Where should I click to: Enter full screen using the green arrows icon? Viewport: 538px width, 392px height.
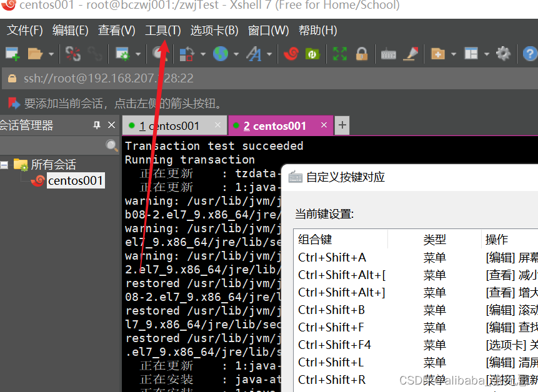pyautogui.click(x=339, y=54)
